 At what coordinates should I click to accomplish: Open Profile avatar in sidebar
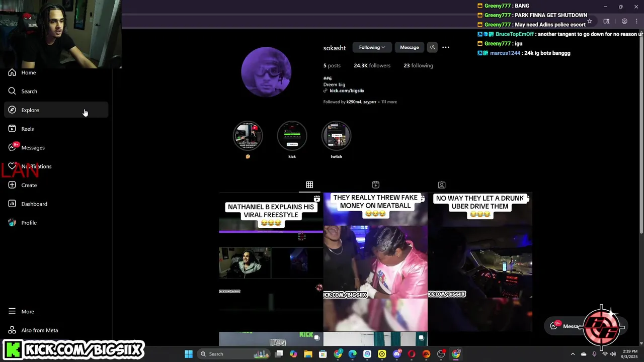coord(12,223)
